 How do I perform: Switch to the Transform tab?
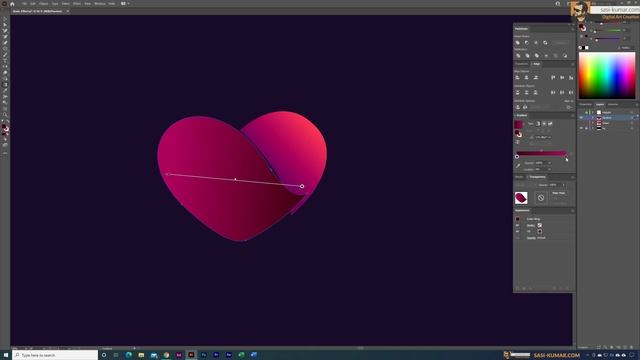point(521,64)
